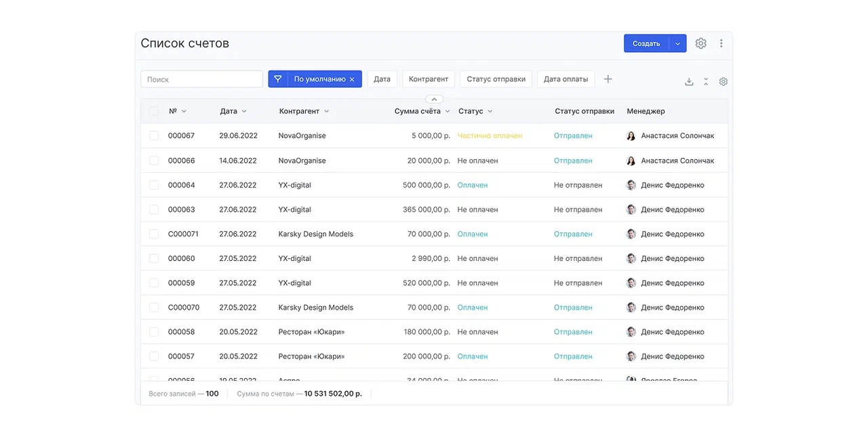Click Анастасия Солончак avatar in row 000067
The image size is (868, 437).
631,136
